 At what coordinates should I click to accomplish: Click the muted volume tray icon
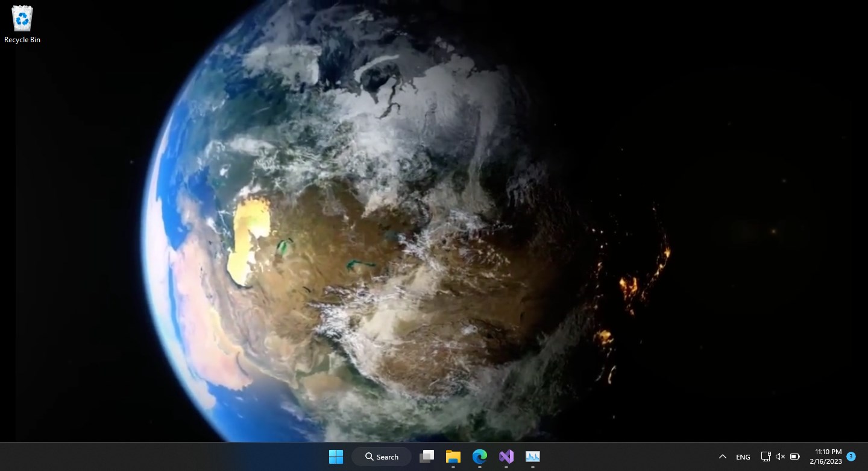780,457
